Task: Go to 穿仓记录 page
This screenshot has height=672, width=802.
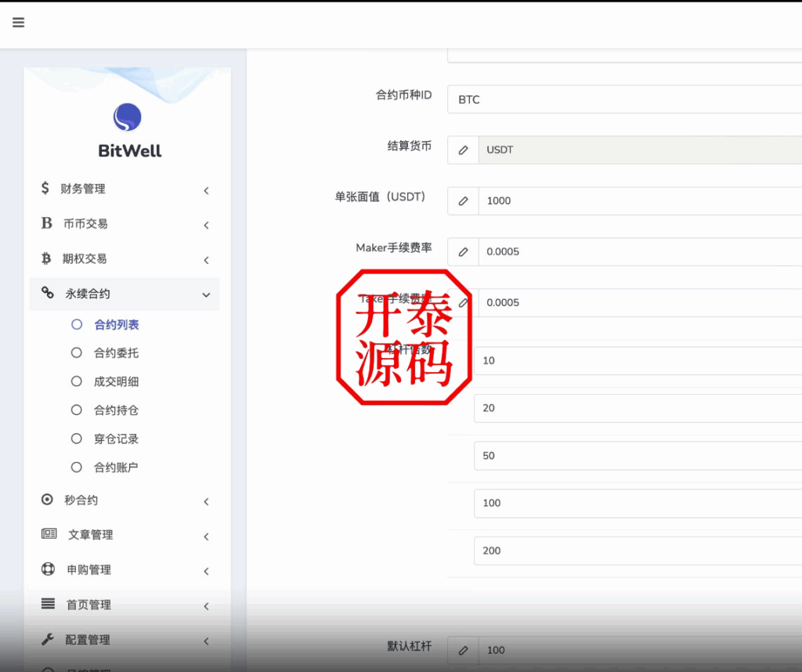Action: [x=117, y=439]
